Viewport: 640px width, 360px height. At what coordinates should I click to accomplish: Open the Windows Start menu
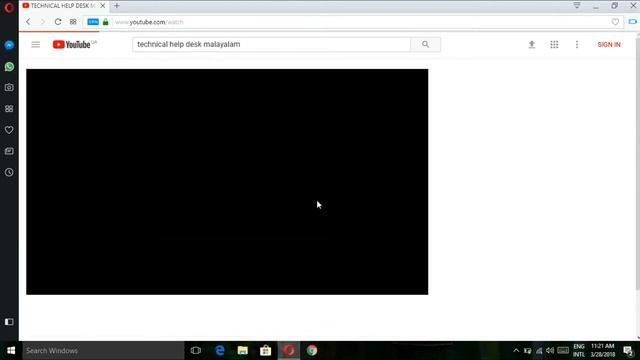click(11, 351)
